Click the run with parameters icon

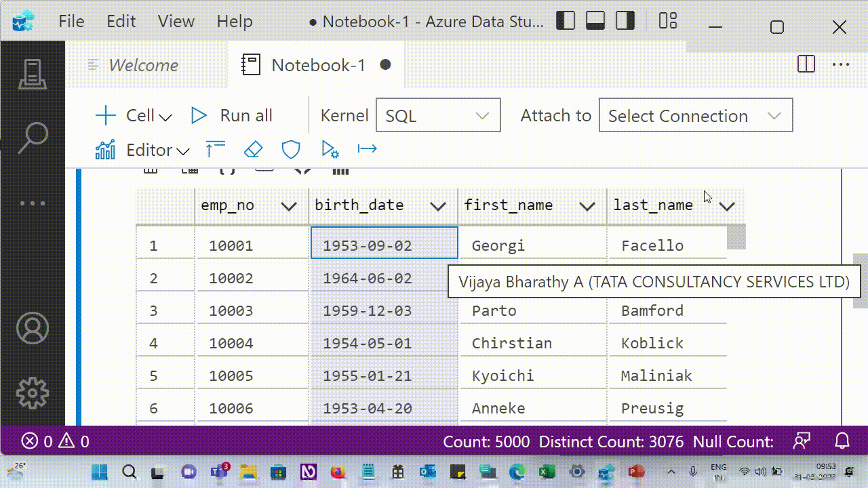tap(330, 149)
